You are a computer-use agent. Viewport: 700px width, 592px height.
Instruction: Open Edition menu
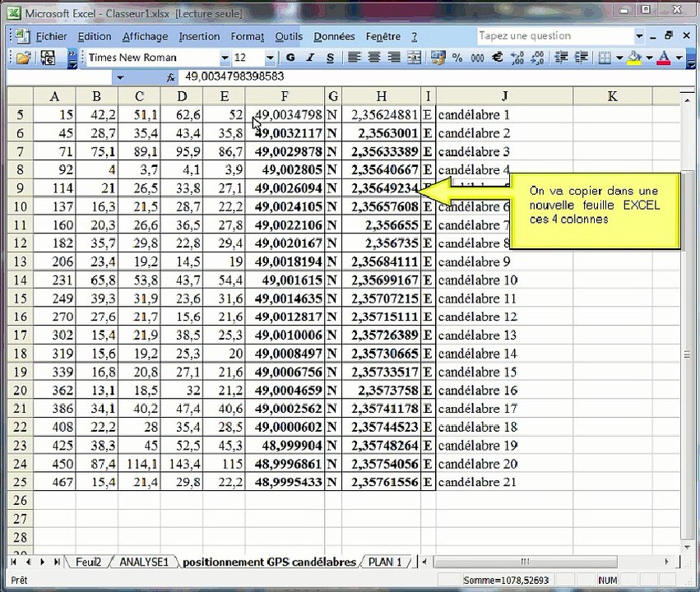[x=95, y=36]
